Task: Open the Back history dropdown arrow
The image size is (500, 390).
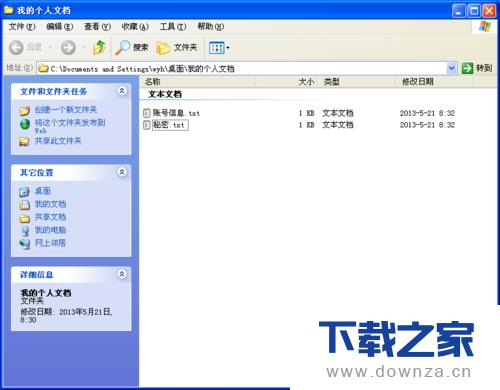Action: point(51,48)
